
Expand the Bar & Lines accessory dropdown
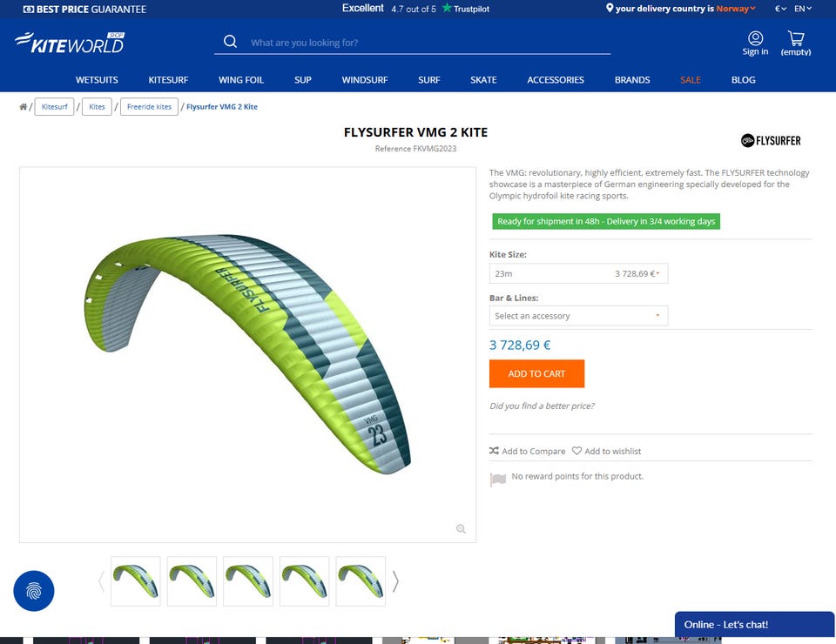click(578, 316)
